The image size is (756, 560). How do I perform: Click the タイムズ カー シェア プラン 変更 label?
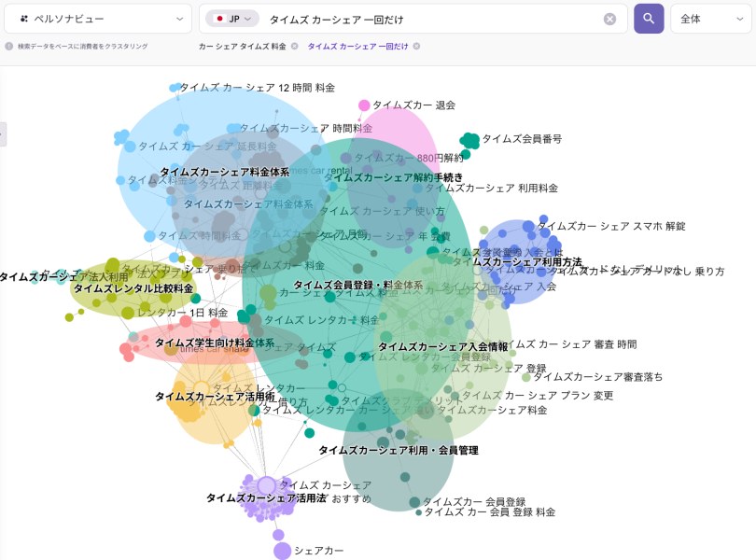click(538, 396)
